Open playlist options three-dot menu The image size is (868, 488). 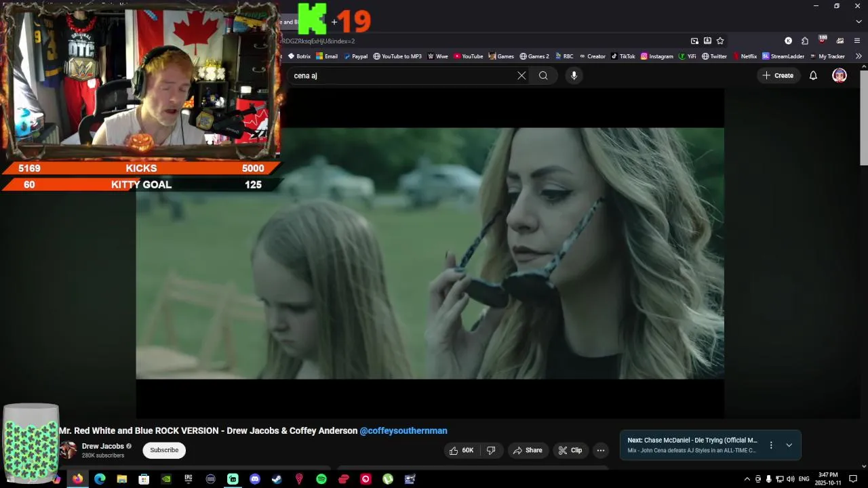[771, 445]
